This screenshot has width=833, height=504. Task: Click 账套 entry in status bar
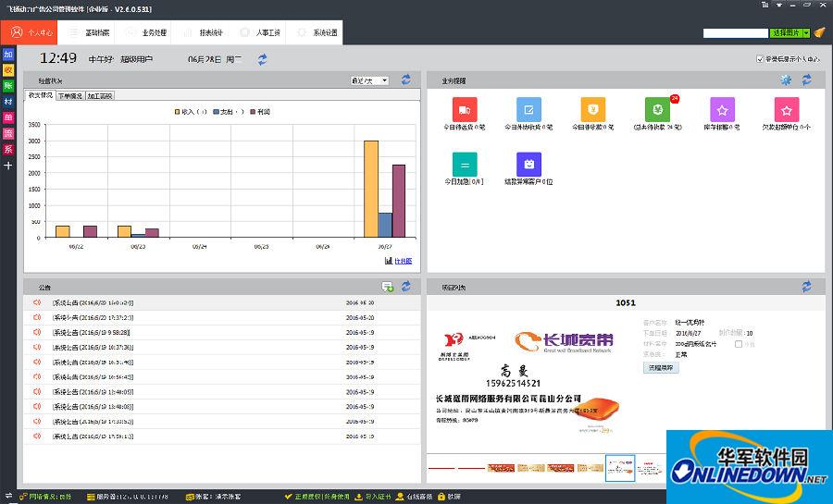click(213, 497)
